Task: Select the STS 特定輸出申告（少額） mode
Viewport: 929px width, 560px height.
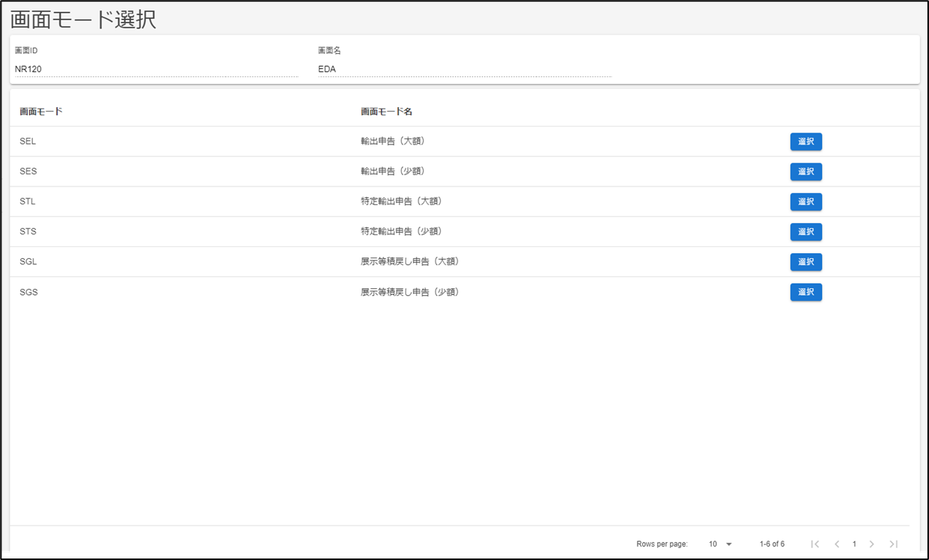Action: coord(805,232)
